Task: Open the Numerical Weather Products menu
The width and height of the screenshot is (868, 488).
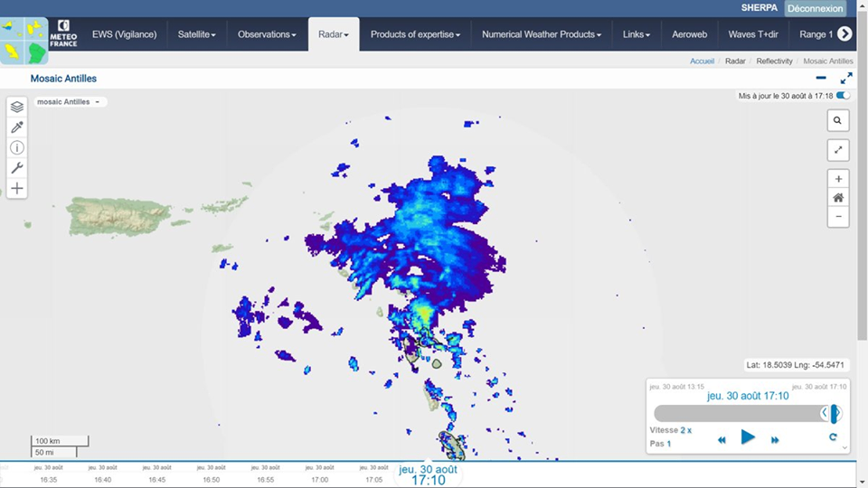Action: (x=542, y=34)
